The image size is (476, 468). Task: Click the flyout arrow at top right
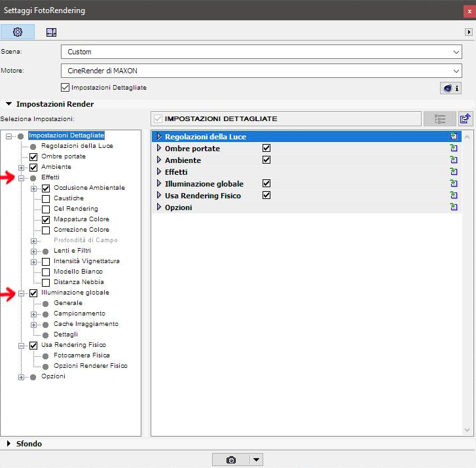point(467,31)
